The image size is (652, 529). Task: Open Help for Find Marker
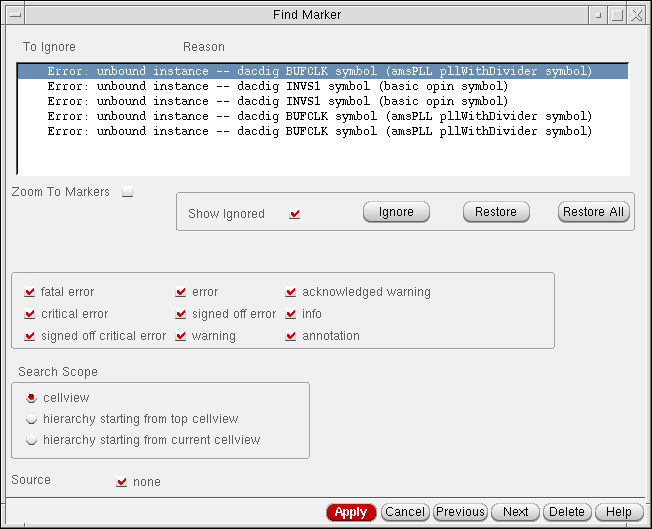618,512
